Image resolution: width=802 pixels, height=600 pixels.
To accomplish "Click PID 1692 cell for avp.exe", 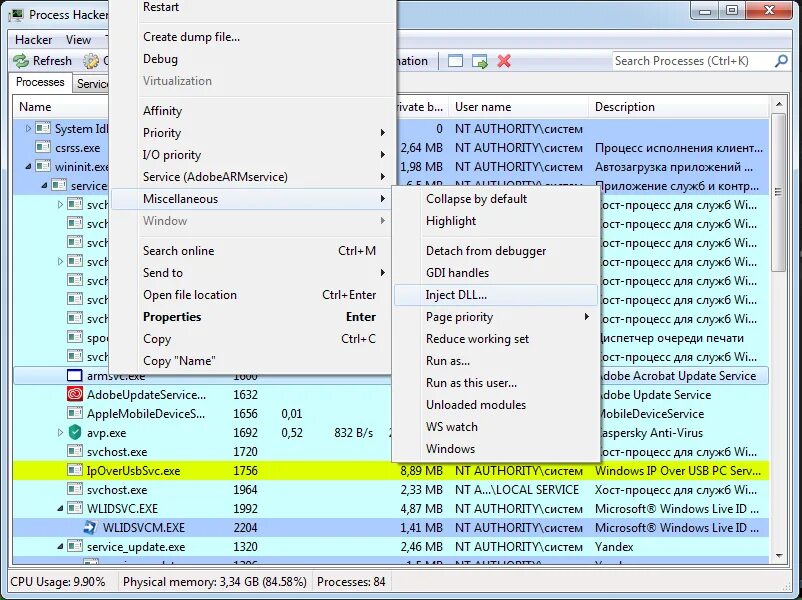I will tap(246, 433).
